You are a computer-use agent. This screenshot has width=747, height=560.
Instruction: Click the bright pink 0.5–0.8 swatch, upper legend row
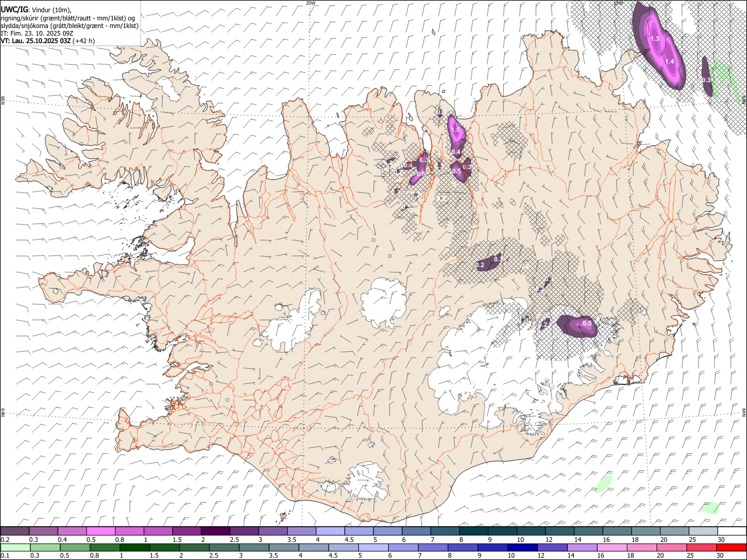pyautogui.click(x=100, y=531)
